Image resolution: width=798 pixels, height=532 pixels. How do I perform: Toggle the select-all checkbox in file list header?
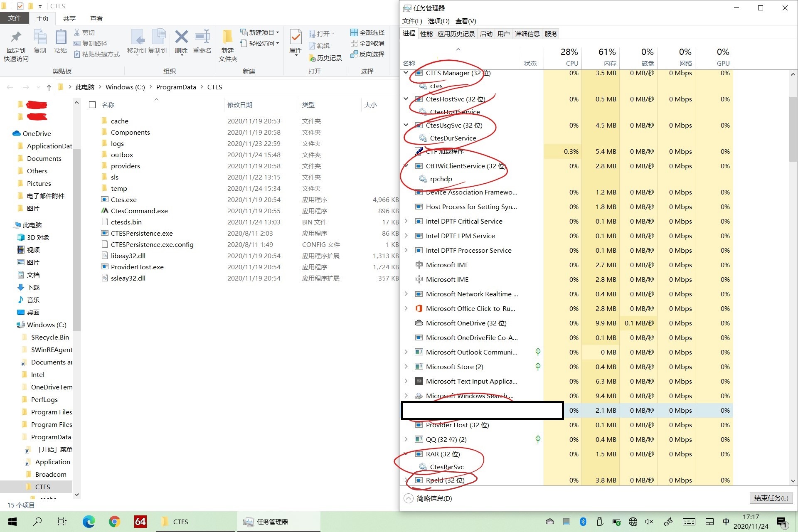pos(92,105)
